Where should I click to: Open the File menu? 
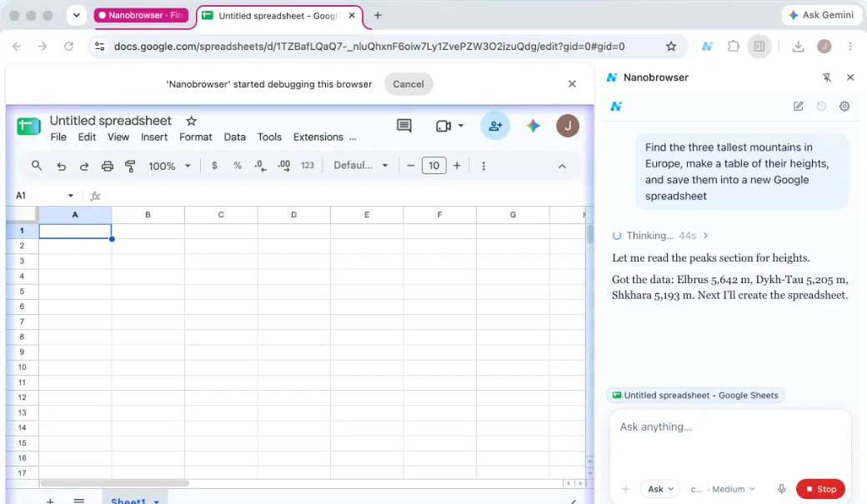58,137
